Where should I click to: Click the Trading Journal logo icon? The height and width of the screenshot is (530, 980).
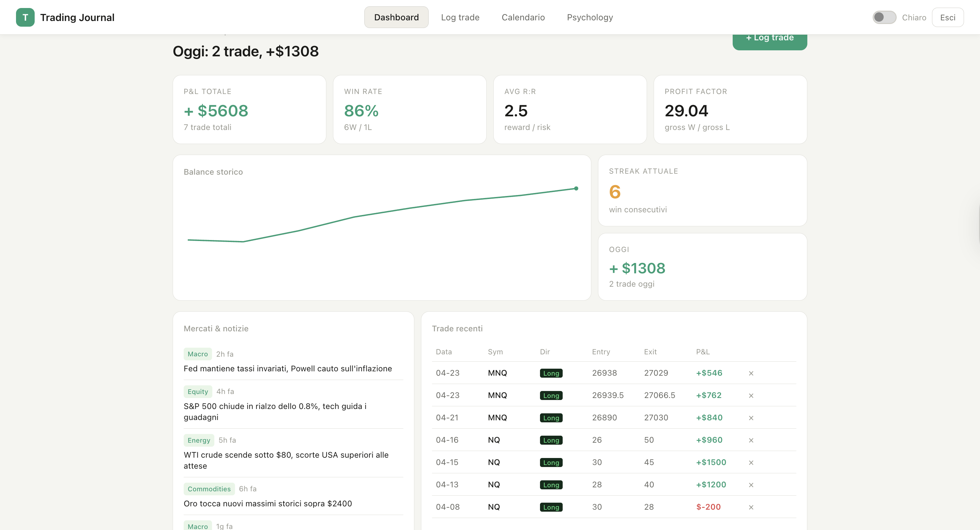click(25, 17)
